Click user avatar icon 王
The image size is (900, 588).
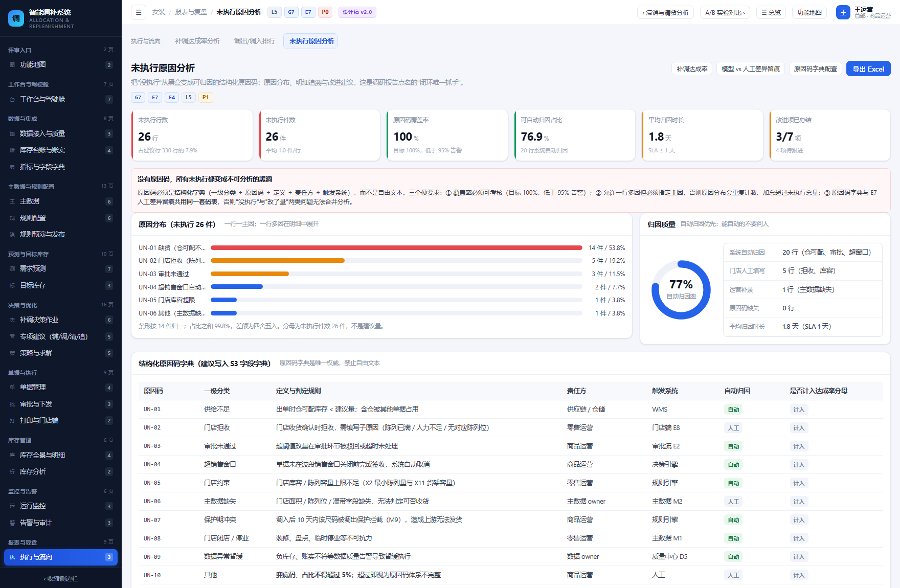843,12
